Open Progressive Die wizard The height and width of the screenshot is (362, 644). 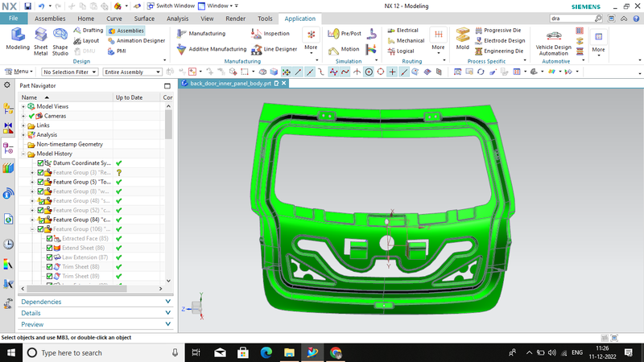point(497,31)
